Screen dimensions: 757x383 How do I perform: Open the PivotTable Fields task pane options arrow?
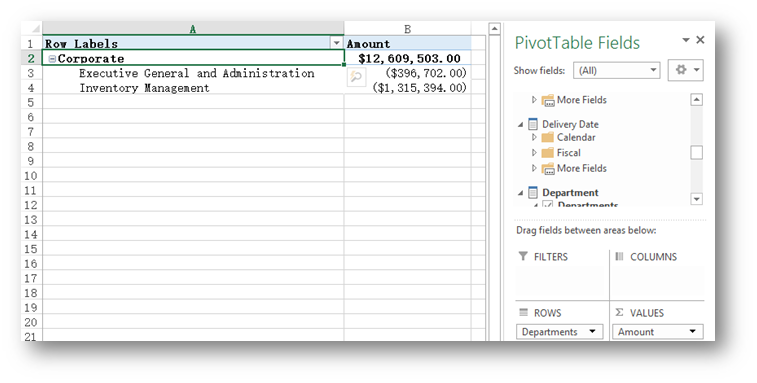686,40
